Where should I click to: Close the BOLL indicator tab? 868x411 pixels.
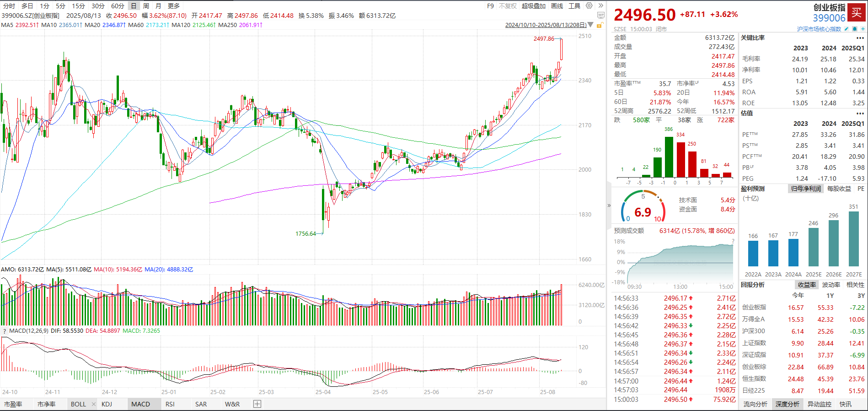coord(94,404)
